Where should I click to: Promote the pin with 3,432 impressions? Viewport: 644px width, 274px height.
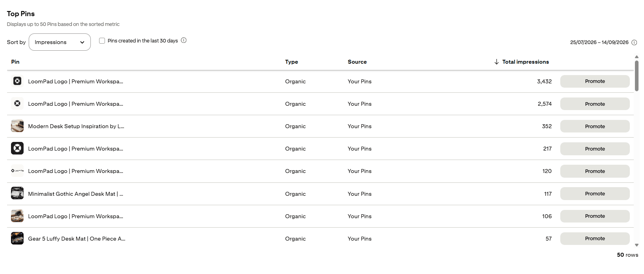coord(595,81)
